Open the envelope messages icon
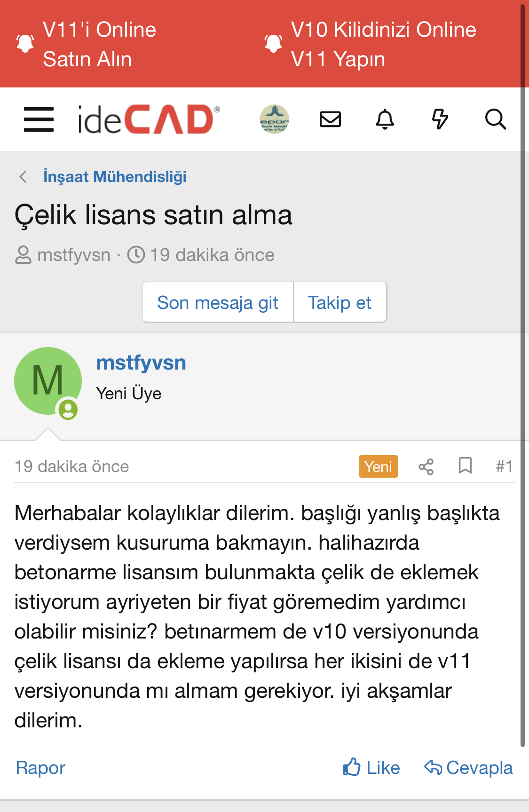The height and width of the screenshot is (812, 529). pos(330,119)
